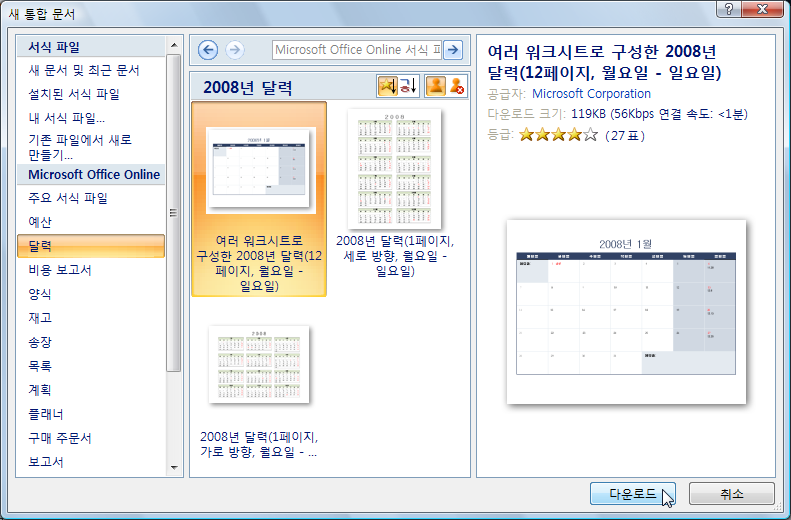This screenshot has height=520, width=791.
Task: Click the 다운로드 크기 119KB text
Action: pos(617,114)
